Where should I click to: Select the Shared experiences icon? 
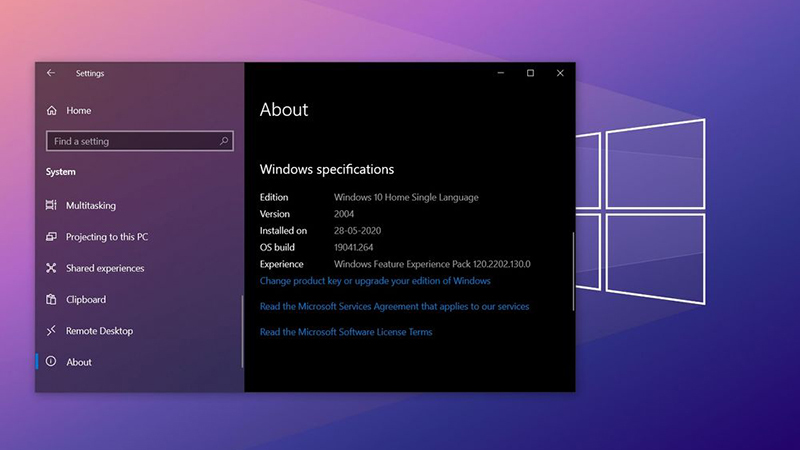[x=51, y=268]
